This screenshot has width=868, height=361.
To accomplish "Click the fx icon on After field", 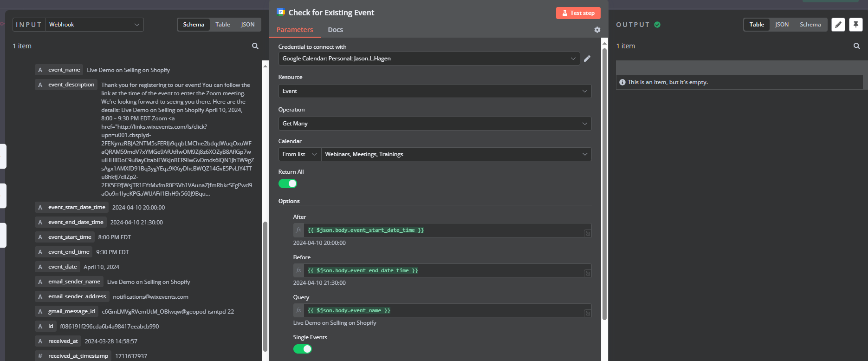I will (x=298, y=230).
